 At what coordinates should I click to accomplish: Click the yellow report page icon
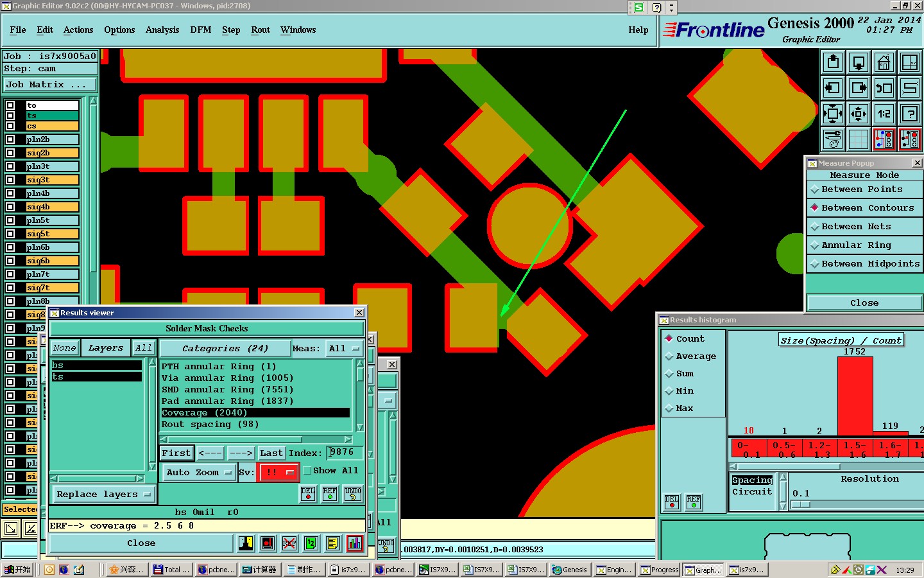tap(333, 543)
